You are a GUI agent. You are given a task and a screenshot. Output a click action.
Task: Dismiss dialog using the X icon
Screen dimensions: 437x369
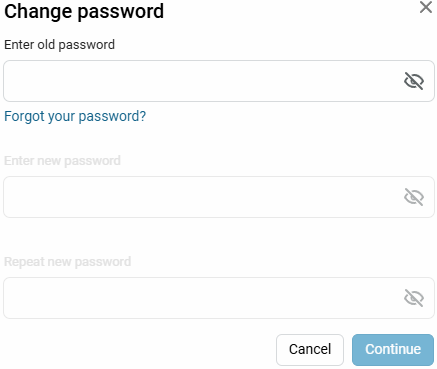(x=426, y=7)
